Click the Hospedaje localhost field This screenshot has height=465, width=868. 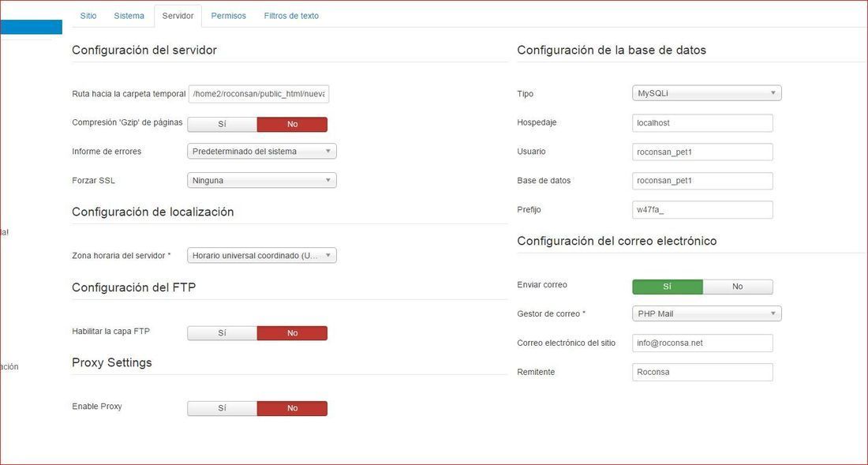coord(702,123)
